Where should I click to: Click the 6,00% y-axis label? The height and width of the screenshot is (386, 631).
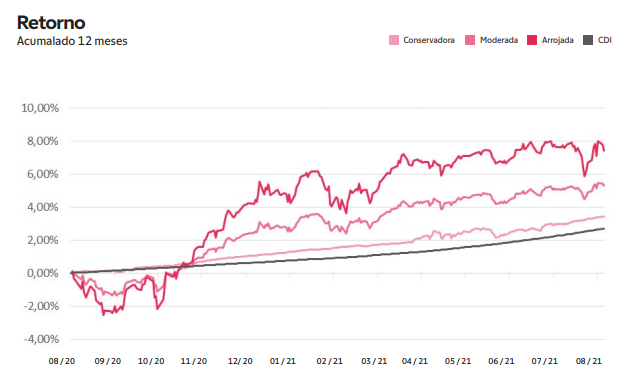pyautogui.click(x=43, y=174)
